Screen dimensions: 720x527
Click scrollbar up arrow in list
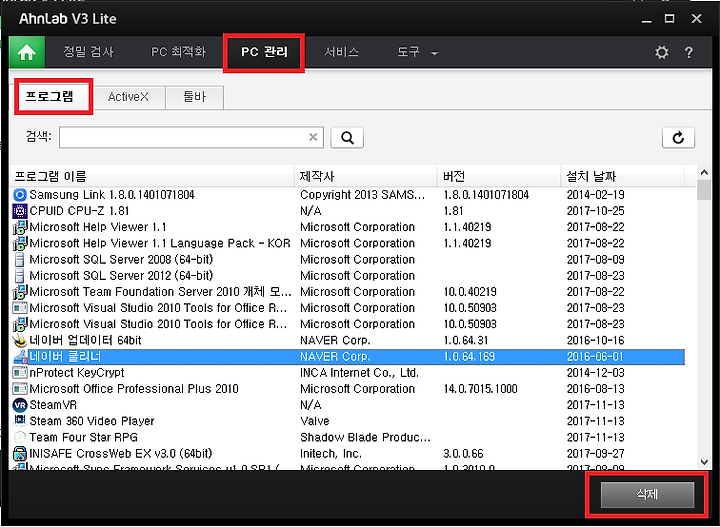pos(703,173)
